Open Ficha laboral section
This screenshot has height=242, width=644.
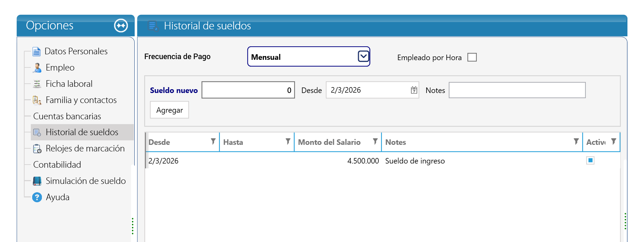pos(69,84)
